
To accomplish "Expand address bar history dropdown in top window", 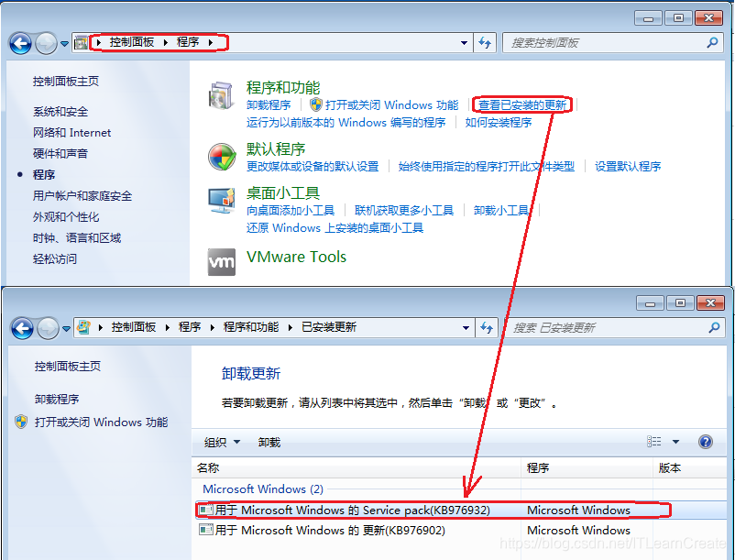I will [x=464, y=43].
